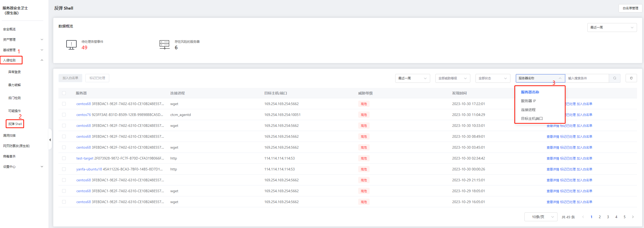Select 服务器 IP option in dropdown list
This screenshot has width=644, height=228.
click(x=528, y=101)
